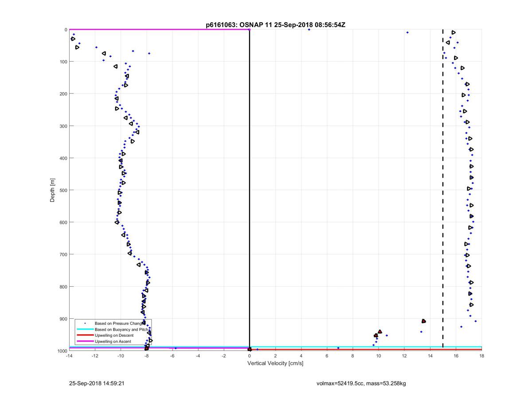Screen dimensions: 532x394
Task: Select the 'Depth [m]' y-axis label
Action: click(x=52, y=190)
